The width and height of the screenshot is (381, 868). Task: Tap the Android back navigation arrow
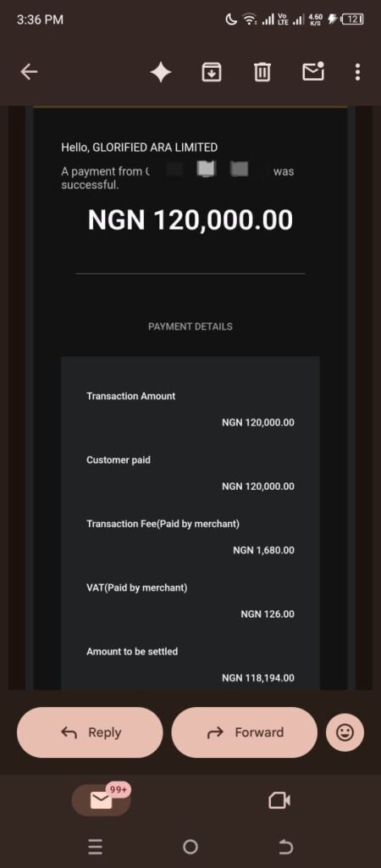click(x=285, y=847)
